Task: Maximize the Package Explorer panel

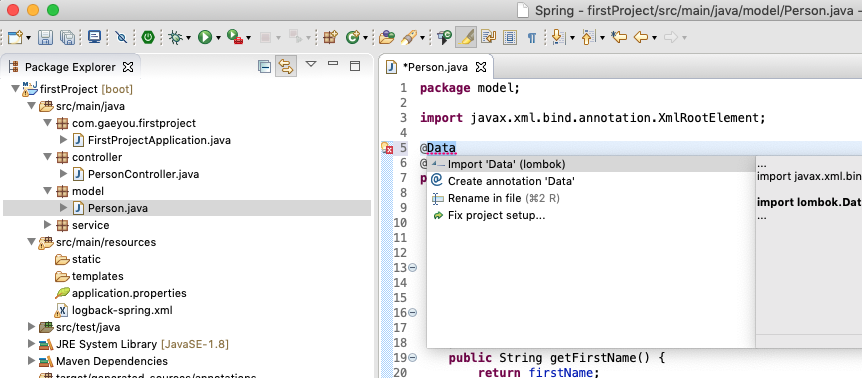Action: (355, 65)
